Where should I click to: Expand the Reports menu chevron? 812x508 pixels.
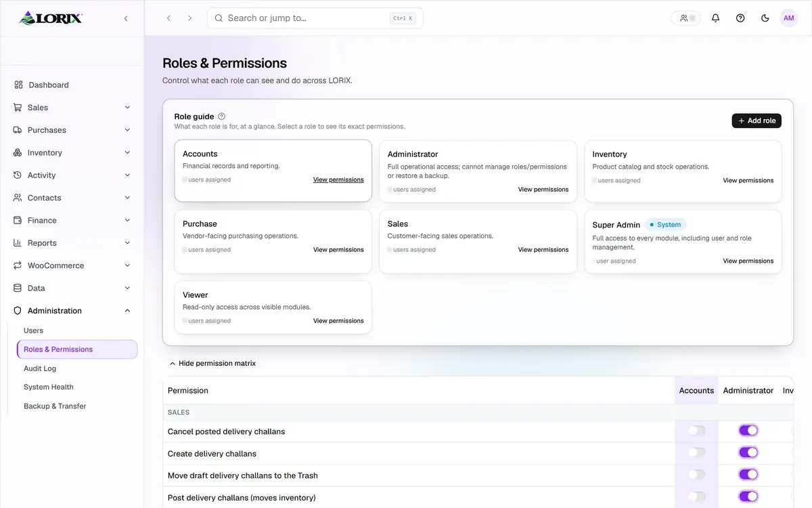click(x=127, y=242)
